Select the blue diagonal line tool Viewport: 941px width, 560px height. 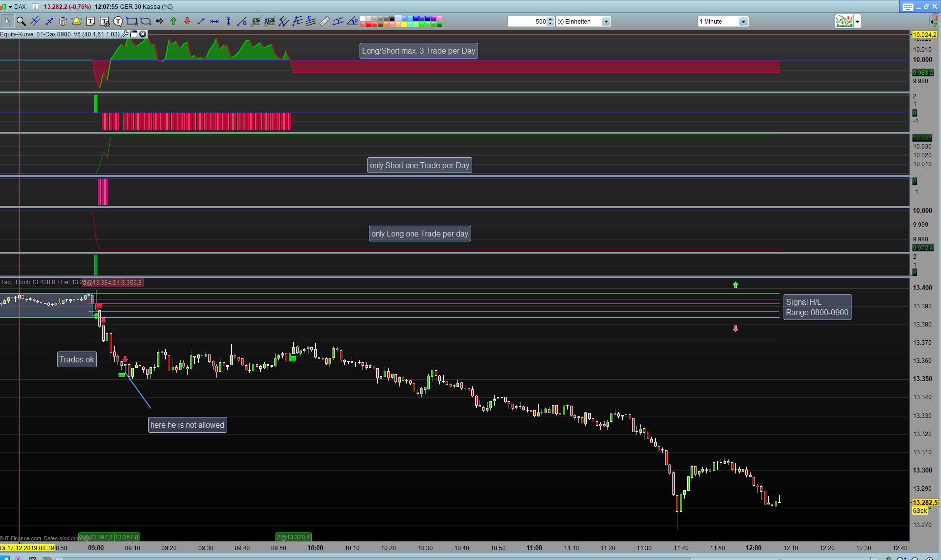pos(201,21)
